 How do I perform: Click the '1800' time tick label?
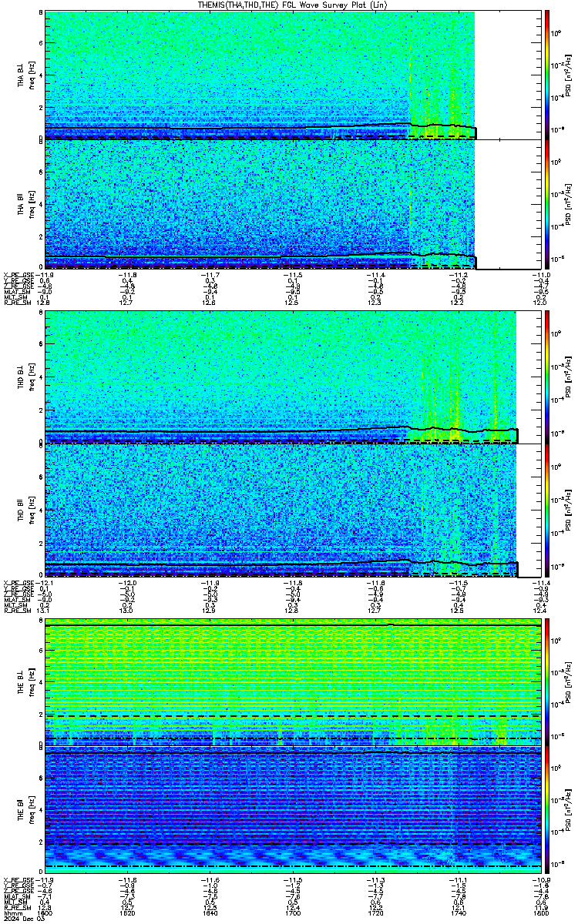pos(542,913)
